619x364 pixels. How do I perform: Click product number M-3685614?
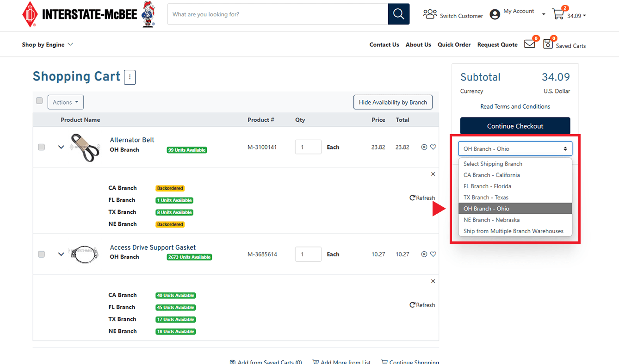(x=262, y=254)
